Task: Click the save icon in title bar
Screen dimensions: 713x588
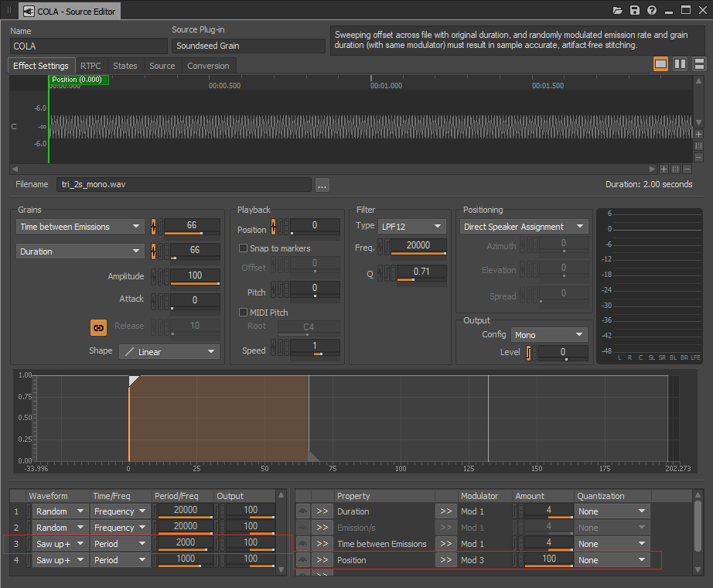Action: [635, 11]
